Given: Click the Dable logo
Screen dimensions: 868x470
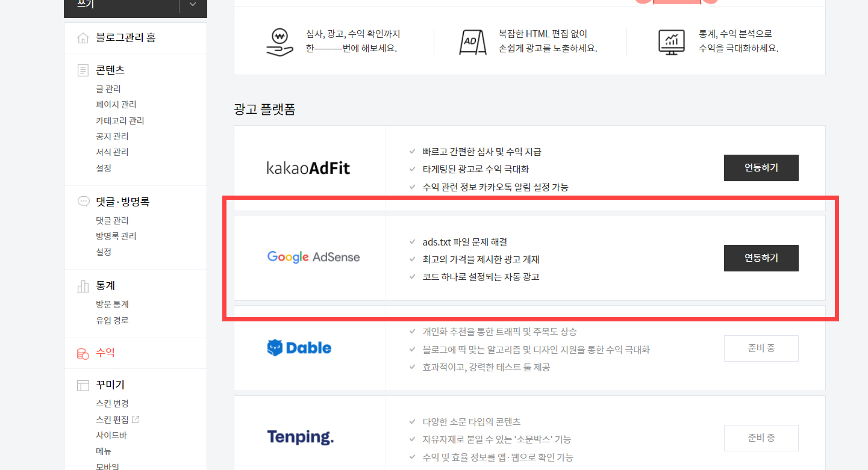Looking at the screenshot, I should click(299, 348).
